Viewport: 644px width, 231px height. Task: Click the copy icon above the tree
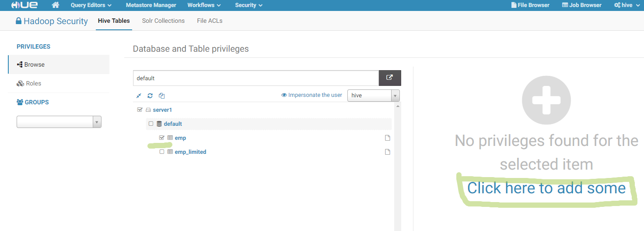[161, 96]
